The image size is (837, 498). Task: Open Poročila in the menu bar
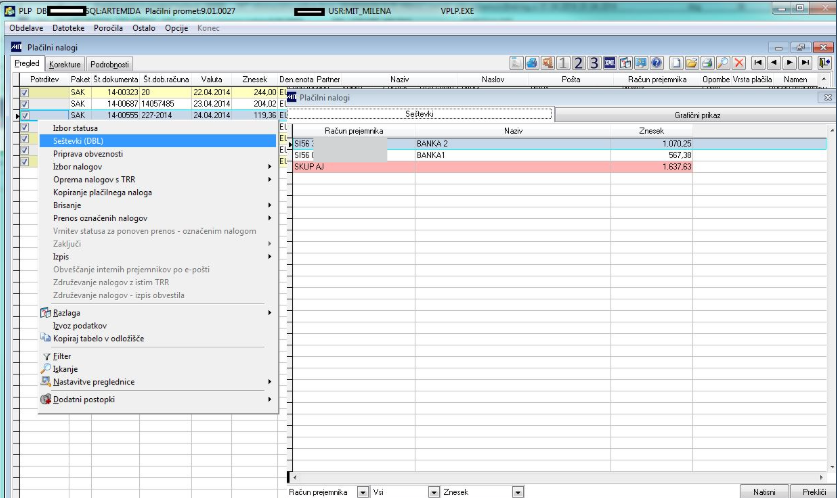(x=108, y=28)
